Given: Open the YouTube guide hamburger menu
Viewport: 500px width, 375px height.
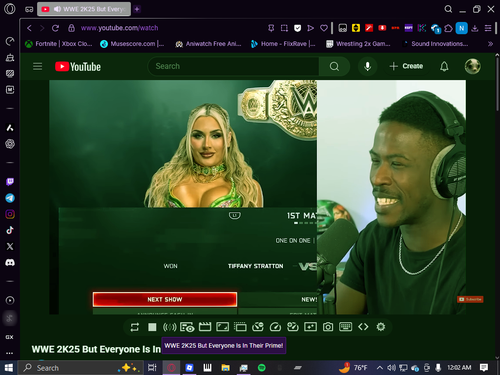Looking at the screenshot, I should [x=38, y=66].
